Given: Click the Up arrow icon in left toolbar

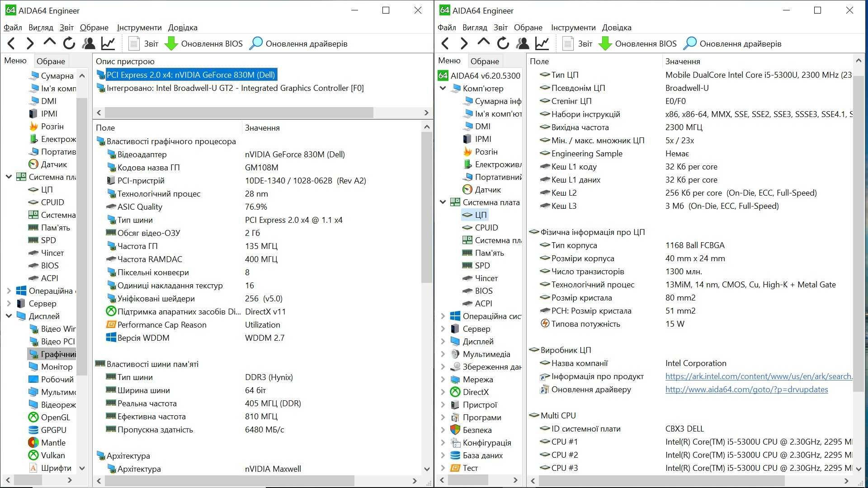Looking at the screenshot, I should 49,42.
